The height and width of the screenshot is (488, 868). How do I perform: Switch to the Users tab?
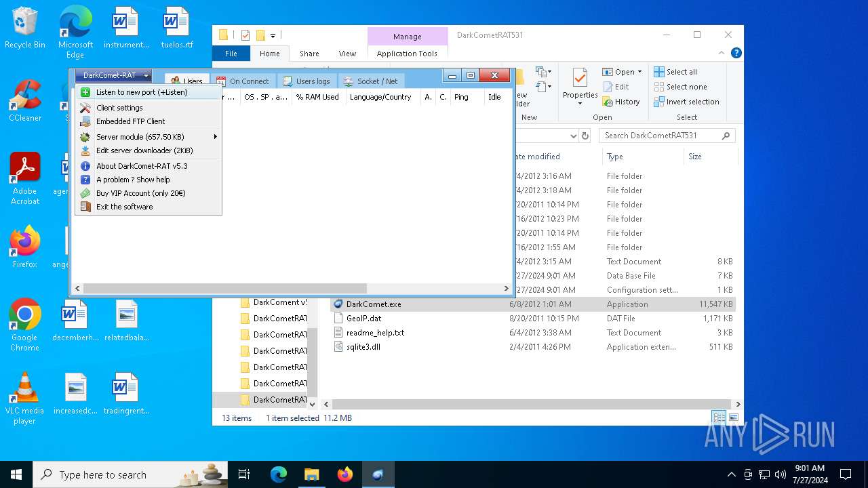[x=187, y=81]
